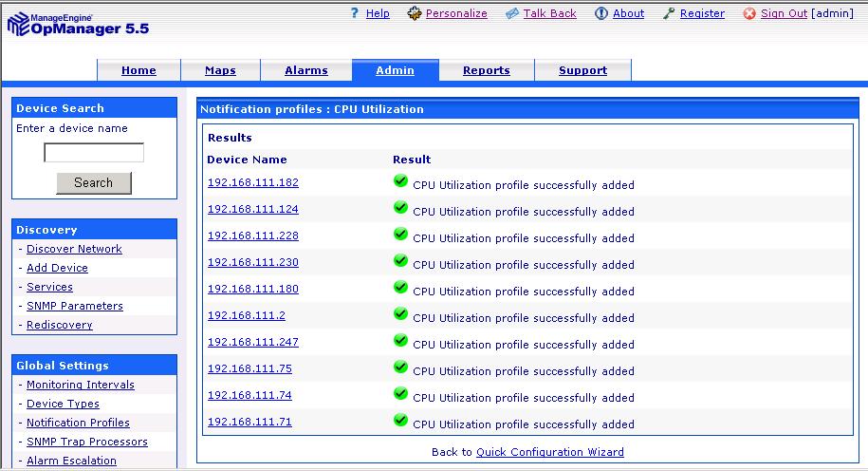868x471 pixels.
Task: Click the Help question mark icon
Action: [354, 12]
